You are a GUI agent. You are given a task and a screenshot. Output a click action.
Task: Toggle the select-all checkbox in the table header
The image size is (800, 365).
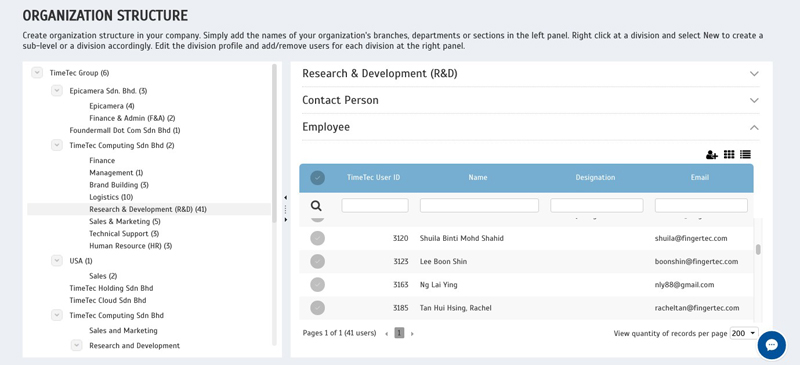(317, 178)
